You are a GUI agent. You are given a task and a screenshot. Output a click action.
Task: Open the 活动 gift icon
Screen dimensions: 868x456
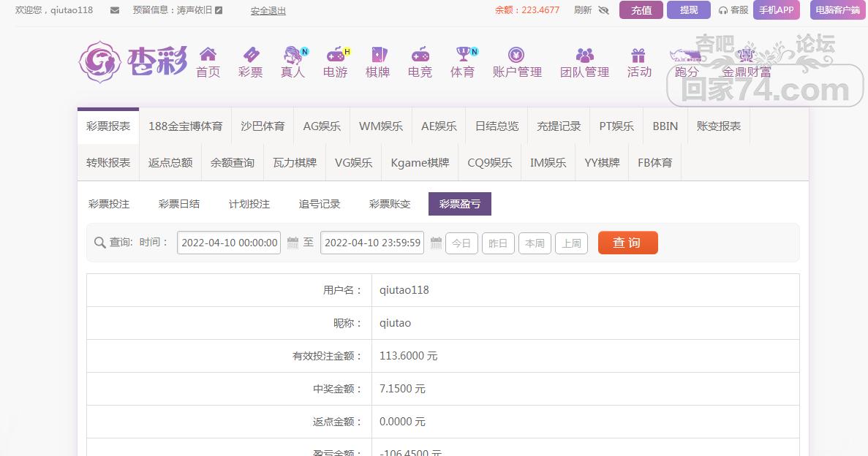[x=638, y=55]
